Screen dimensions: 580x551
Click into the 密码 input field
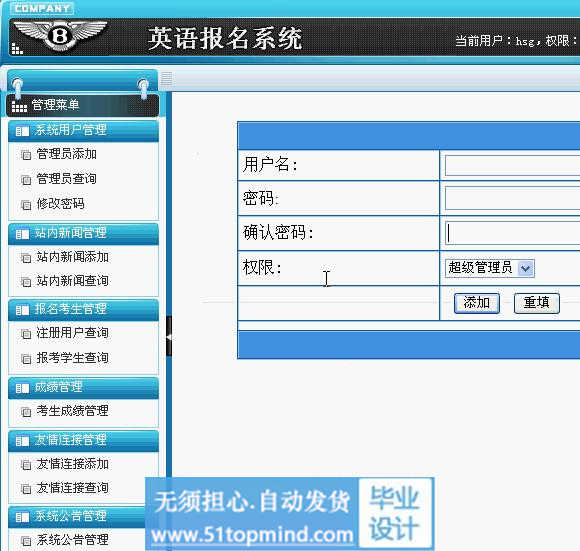click(x=512, y=198)
